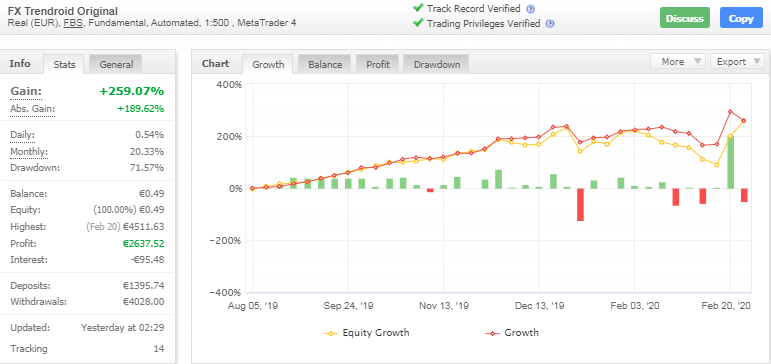Viewport: 771px width, 364px height.
Task: Click the Track Record Verified green checkmark
Action: tap(418, 8)
